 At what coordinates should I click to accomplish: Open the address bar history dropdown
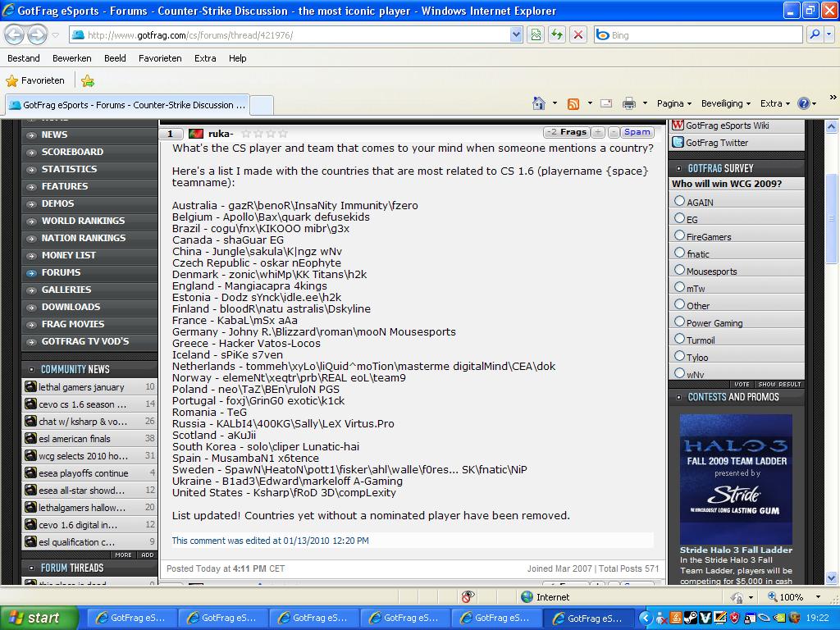click(516, 35)
